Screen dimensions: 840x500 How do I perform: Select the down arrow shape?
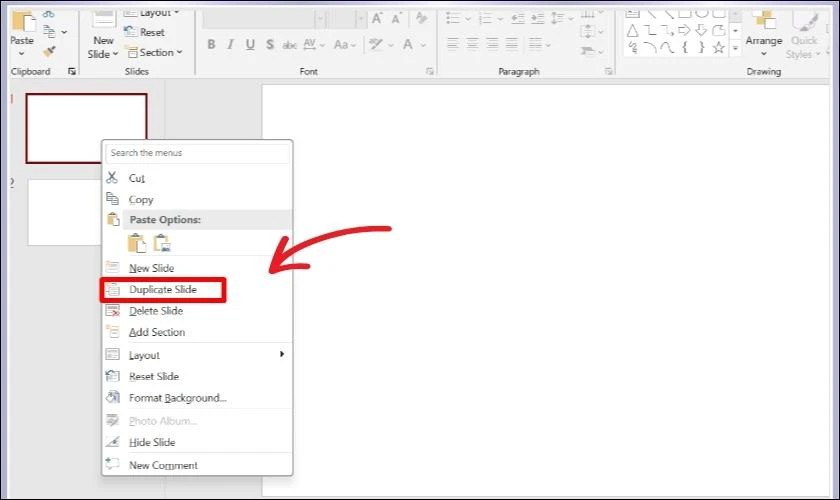pos(701,30)
